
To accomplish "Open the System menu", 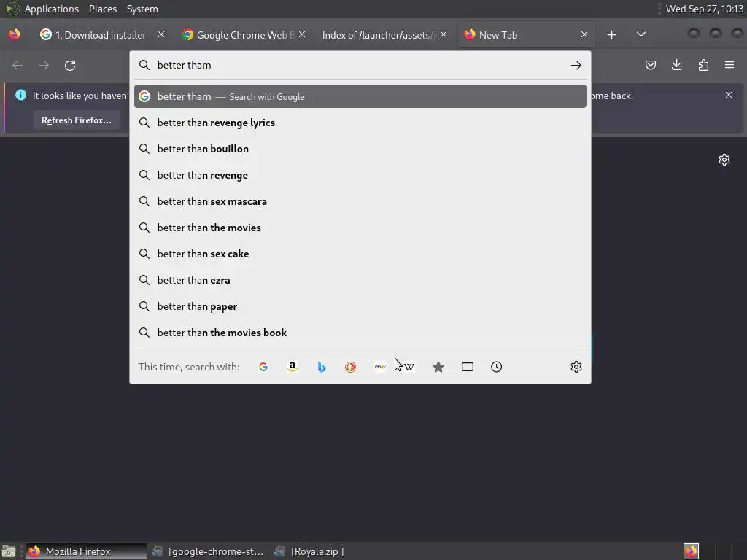I will tap(142, 9).
